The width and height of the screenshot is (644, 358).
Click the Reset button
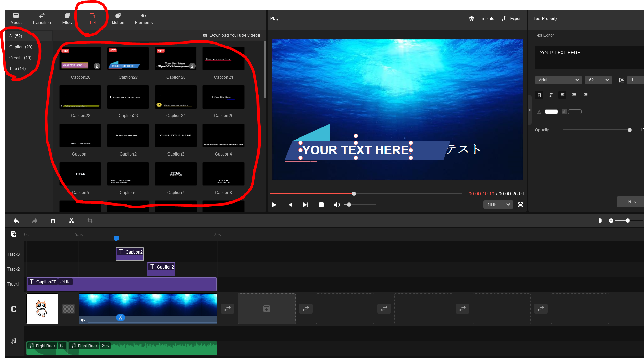[x=630, y=202]
